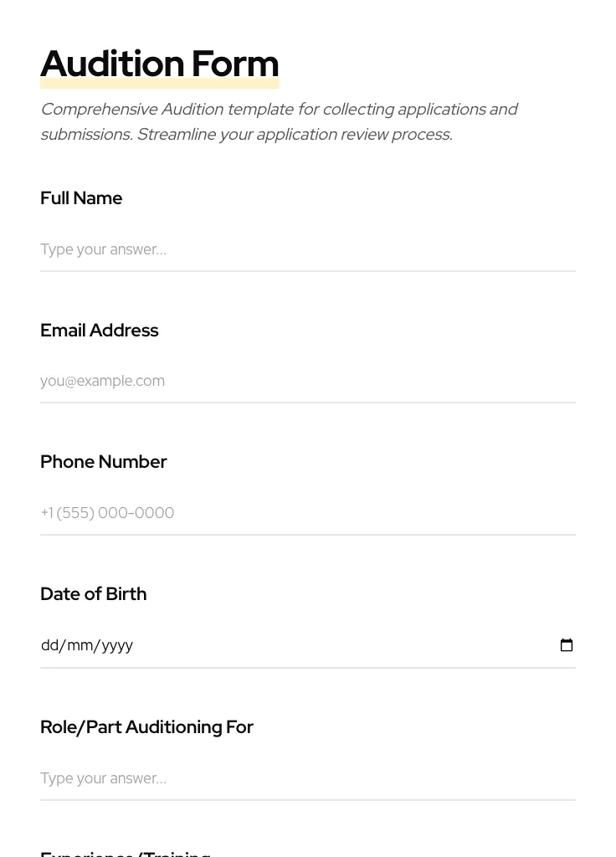Click the word Audition in the page title
Image resolution: width=616 pixels, height=857 pixels.
(x=112, y=64)
